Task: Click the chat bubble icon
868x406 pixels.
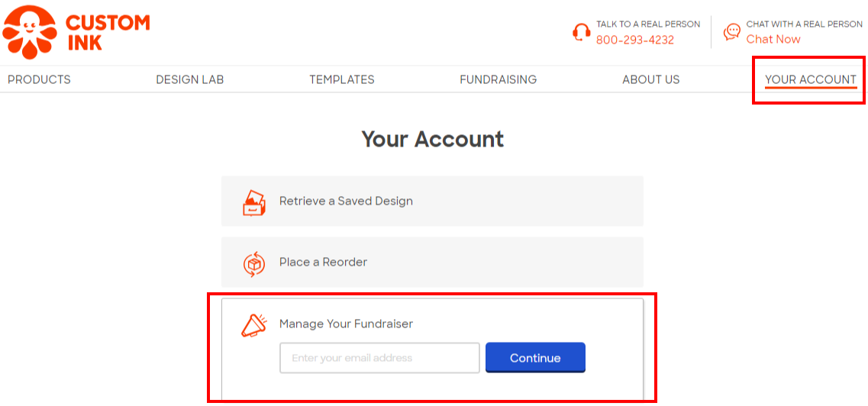Action: click(731, 32)
